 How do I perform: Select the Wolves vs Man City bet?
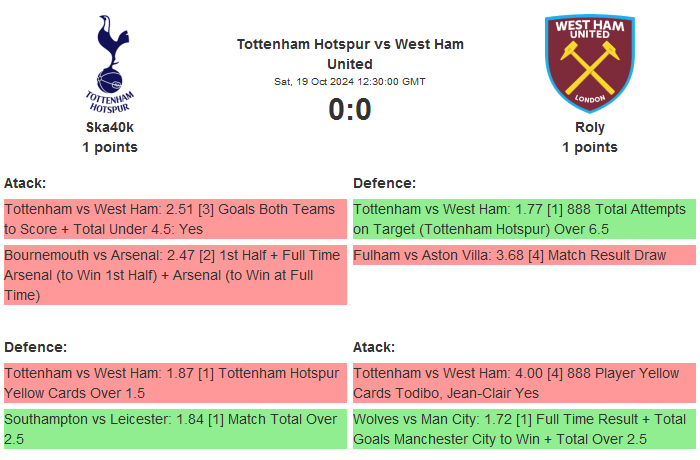524,429
